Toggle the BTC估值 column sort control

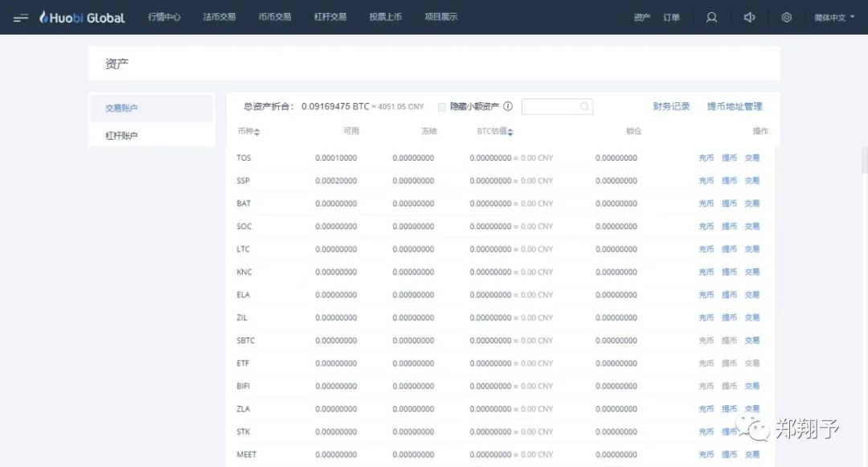512,131
